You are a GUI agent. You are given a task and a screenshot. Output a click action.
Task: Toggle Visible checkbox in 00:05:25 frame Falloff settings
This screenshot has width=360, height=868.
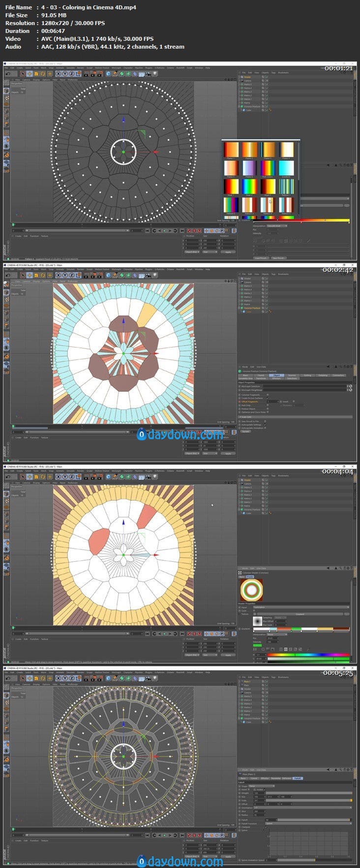265,789
